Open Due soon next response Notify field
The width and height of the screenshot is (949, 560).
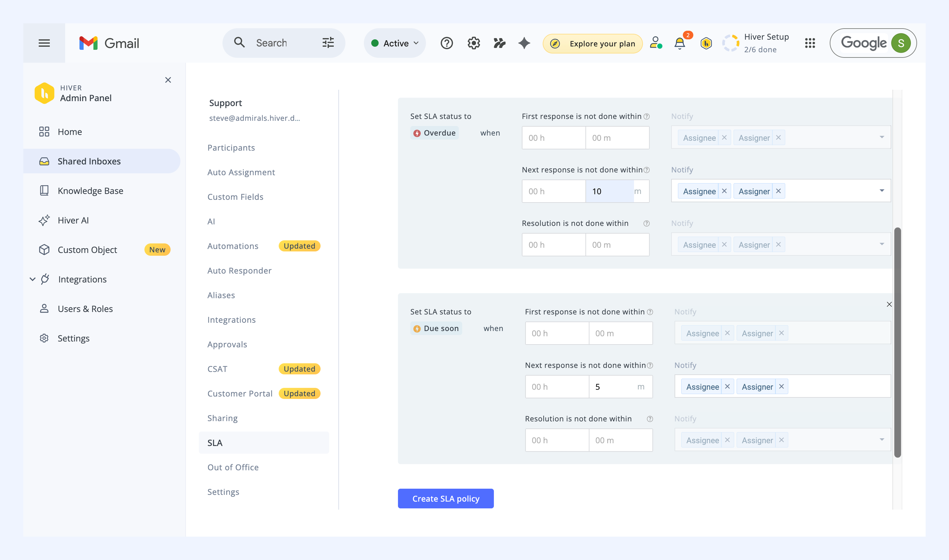(783, 386)
